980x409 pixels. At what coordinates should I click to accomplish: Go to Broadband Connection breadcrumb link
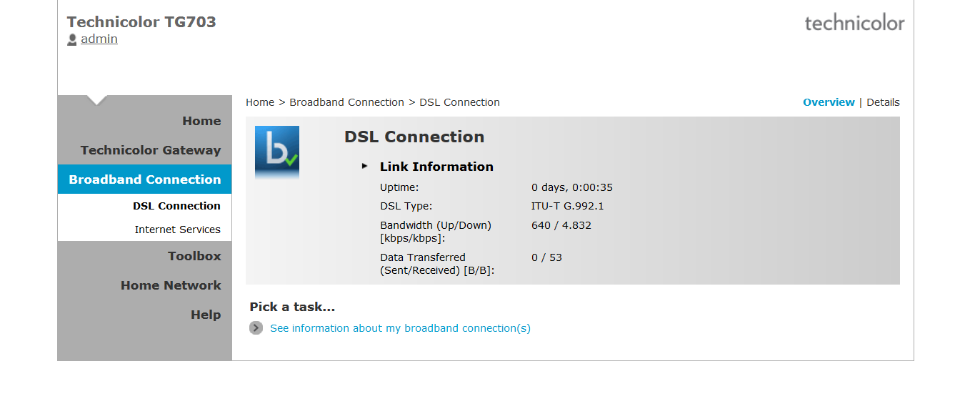tap(346, 102)
